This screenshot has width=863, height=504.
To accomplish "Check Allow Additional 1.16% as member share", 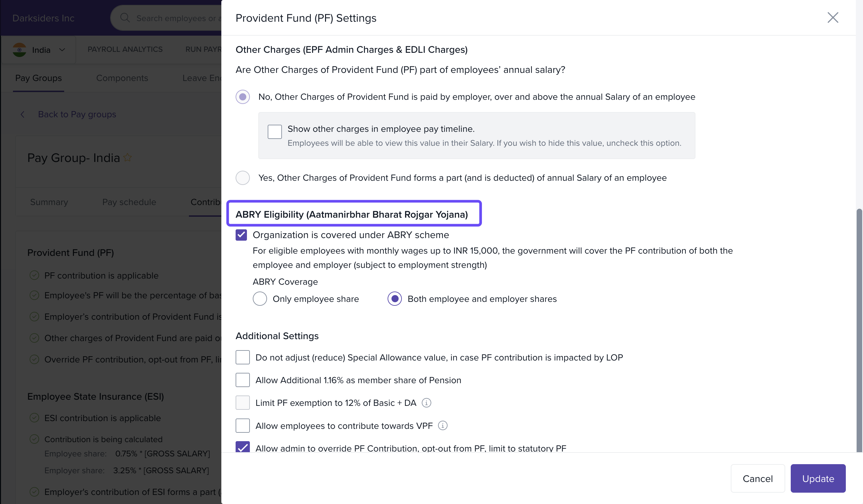I will [x=243, y=380].
